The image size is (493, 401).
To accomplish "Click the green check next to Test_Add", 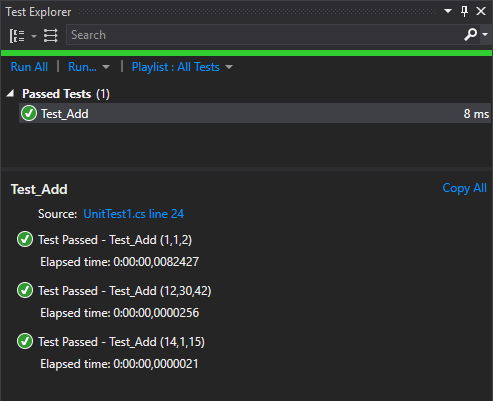I will tap(29, 113).
